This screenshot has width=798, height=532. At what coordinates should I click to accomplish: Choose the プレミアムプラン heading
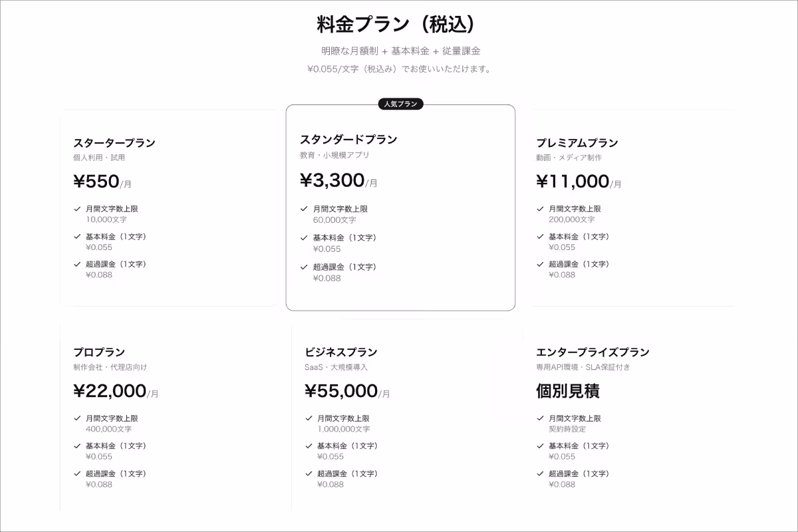tap(577, 143)
